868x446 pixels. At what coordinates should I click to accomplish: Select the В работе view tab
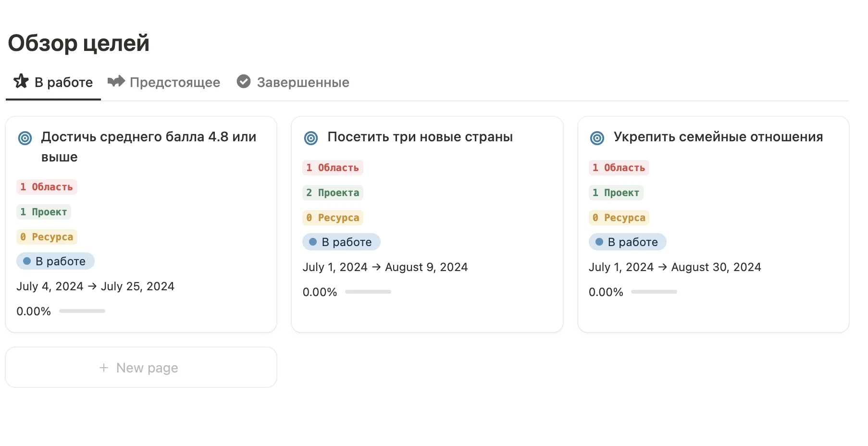(x=63, y=82)
